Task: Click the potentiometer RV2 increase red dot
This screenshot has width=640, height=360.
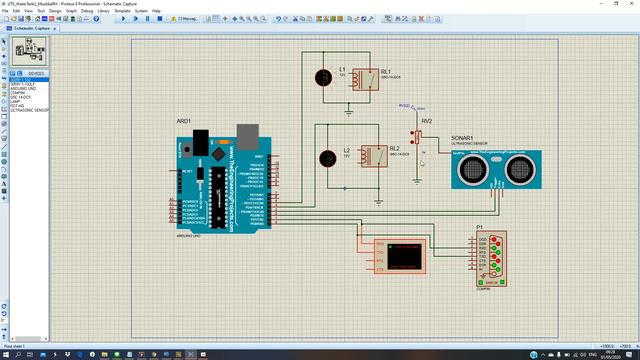Action: coord(412,133)
